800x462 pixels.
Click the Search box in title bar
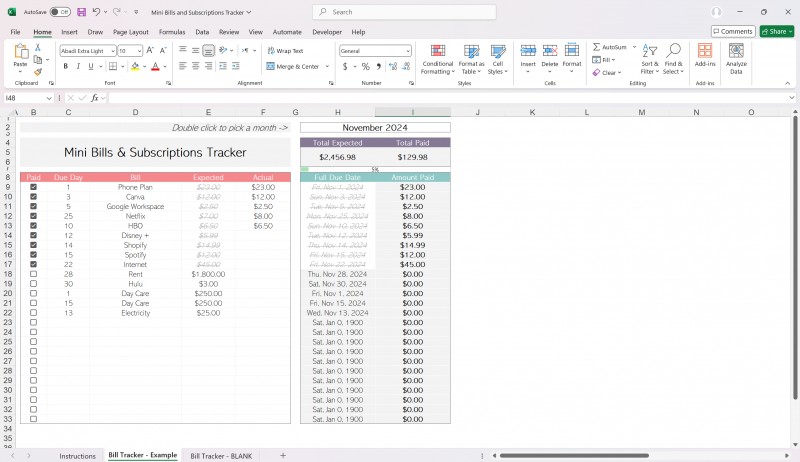pyautogui.click(x=404, y=12)
